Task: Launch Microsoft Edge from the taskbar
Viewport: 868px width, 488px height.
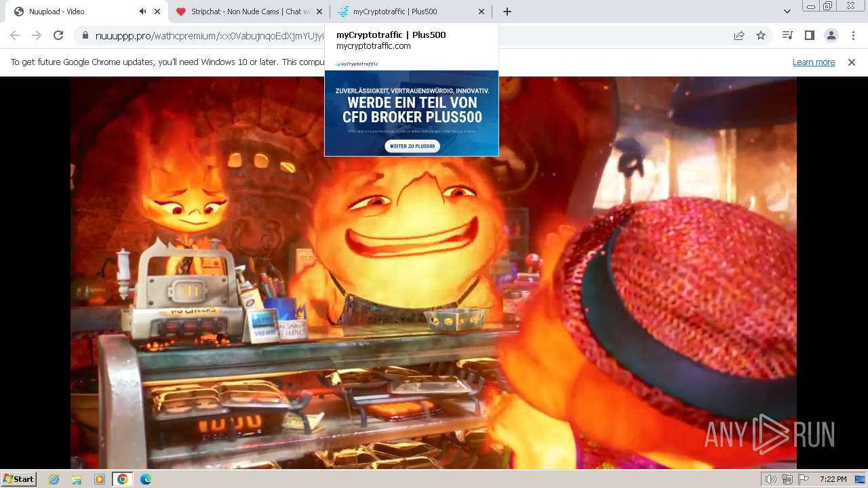Action: tap(145, 479)
